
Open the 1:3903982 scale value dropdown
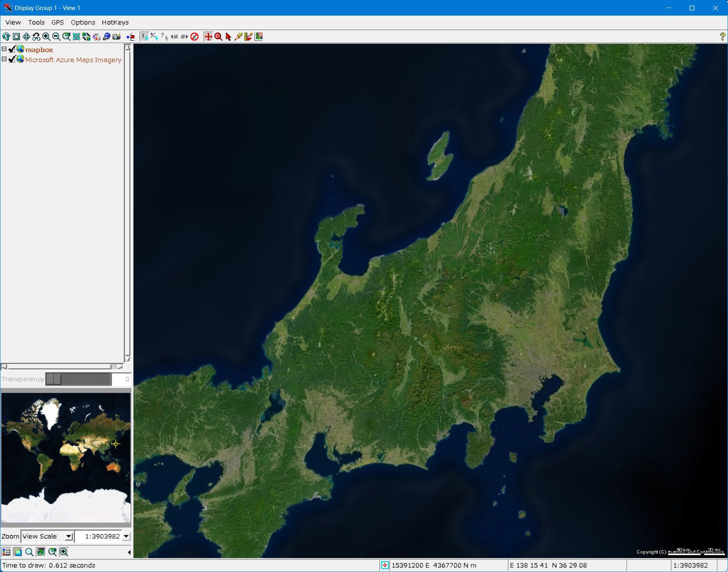(126, 536)
